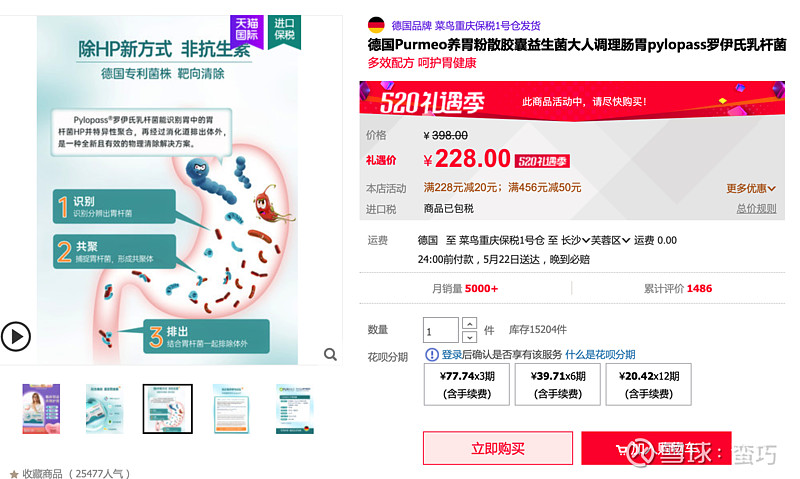Open the image magnifier icon
Viewport: 800px width, 479px height.
330,354
